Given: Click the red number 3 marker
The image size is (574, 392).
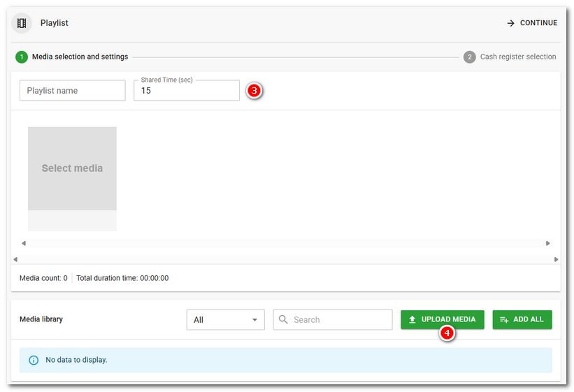Looking at the screenshot, I should point(254,90).
